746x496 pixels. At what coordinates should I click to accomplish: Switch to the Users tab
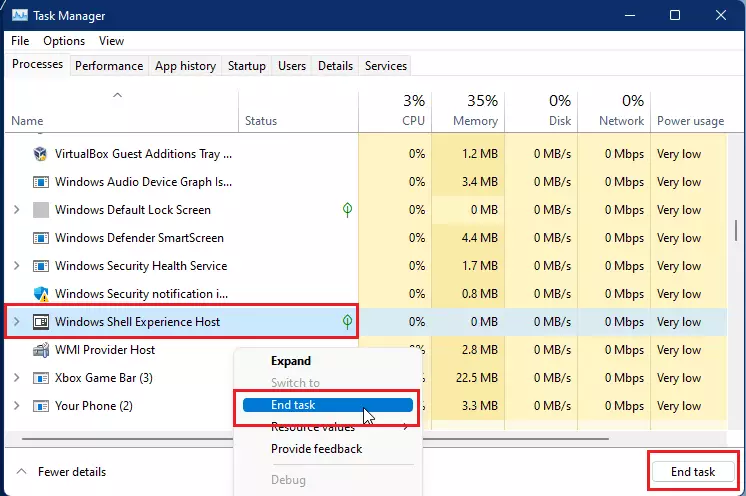point(292,66)
